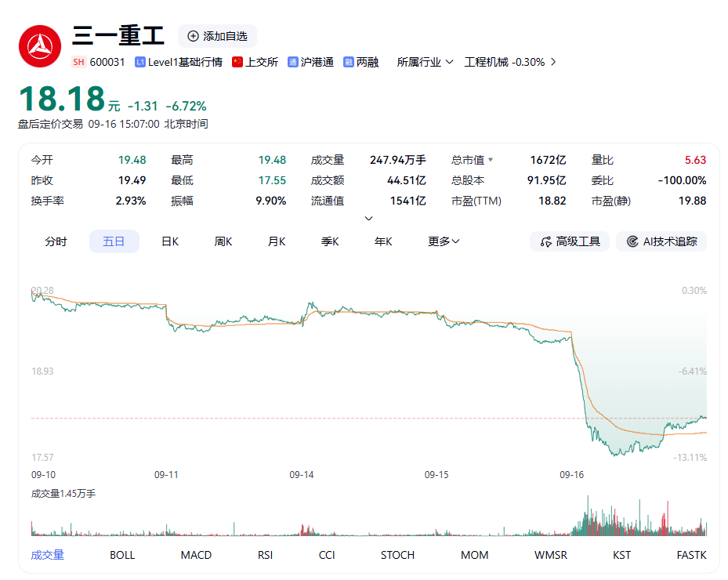Open AI技术追踪 tracking button
Viewport: 728px width, 580px height.
tap(661, 241)
